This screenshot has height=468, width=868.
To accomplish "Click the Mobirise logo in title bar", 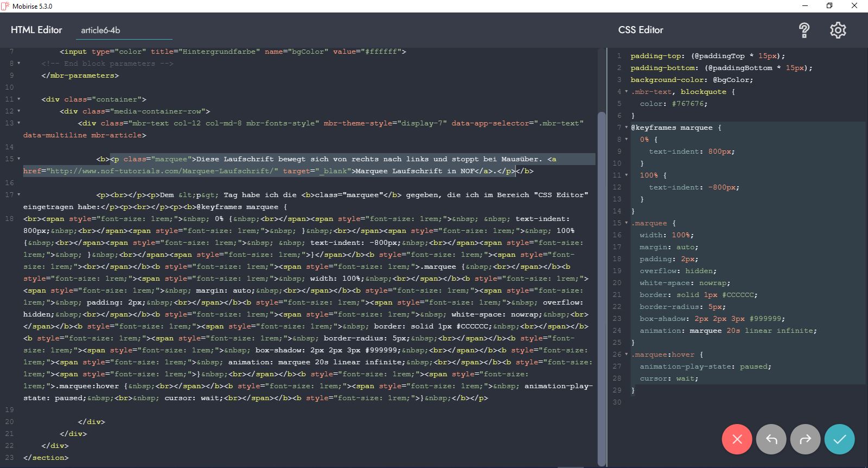I will [x=5, y=6].
